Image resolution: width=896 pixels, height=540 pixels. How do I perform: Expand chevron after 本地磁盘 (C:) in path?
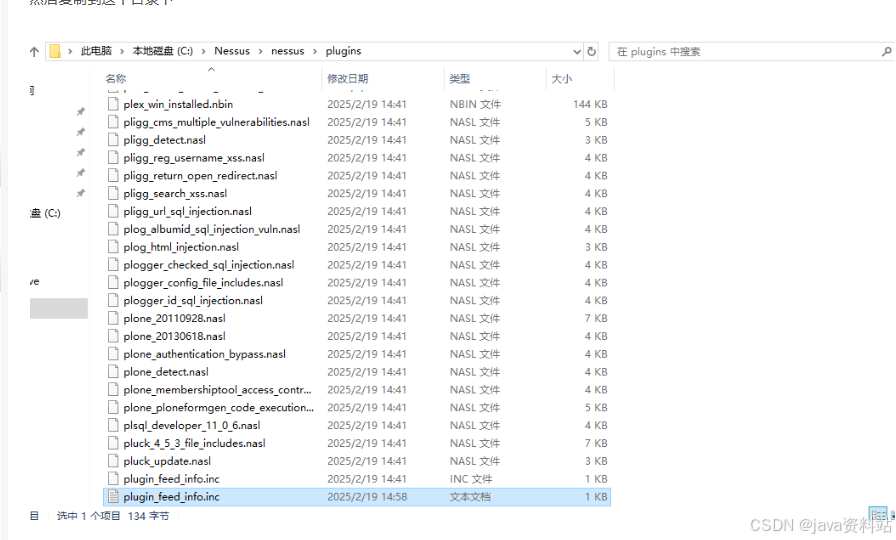pyautogui.click(x=203, y=51)
